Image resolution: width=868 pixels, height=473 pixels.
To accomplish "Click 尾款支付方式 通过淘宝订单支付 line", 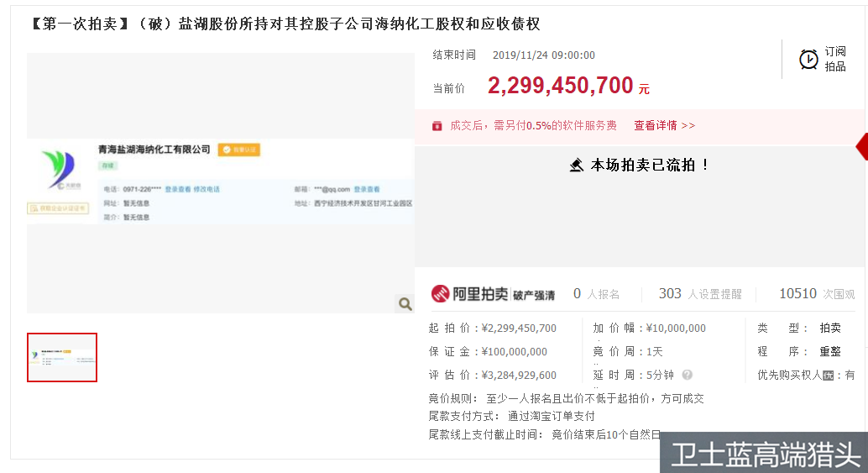I will point(511,417).
